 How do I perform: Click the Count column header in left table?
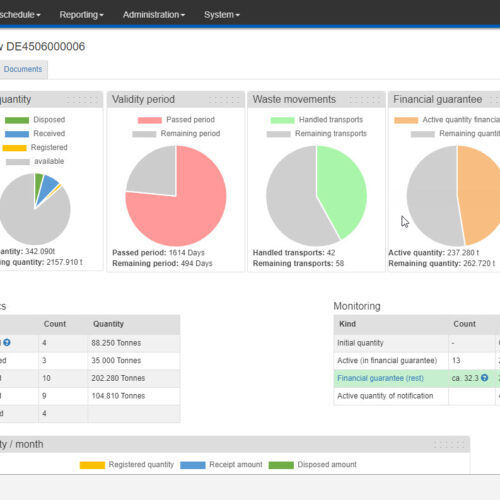pyautogui.click(x=55, y=324)
